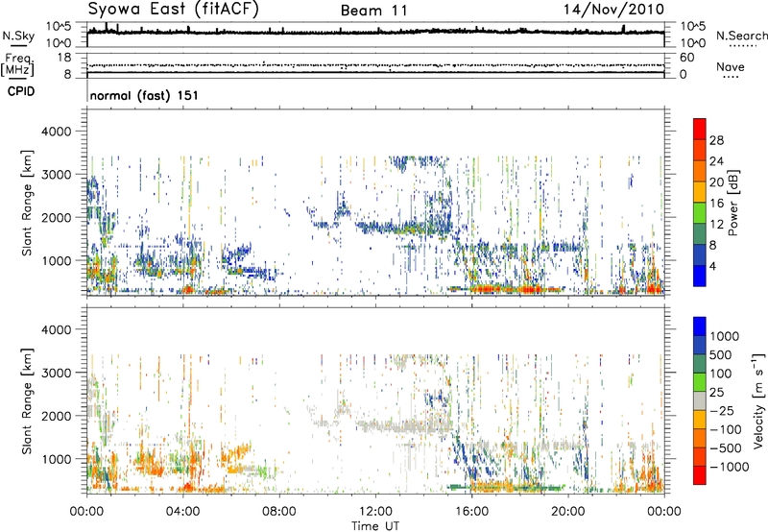Click the '60' tick on the Nave axis

pos(687,58)
